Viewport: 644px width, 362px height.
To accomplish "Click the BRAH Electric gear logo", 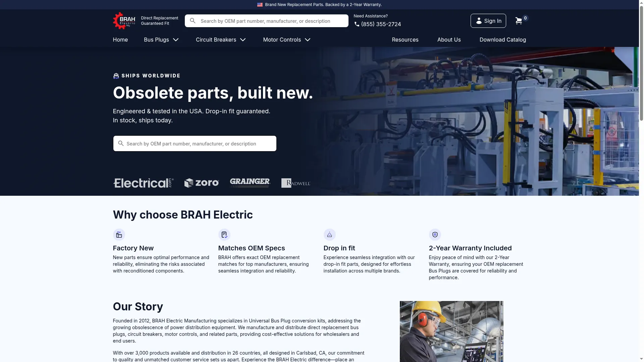I will [124, 21].
